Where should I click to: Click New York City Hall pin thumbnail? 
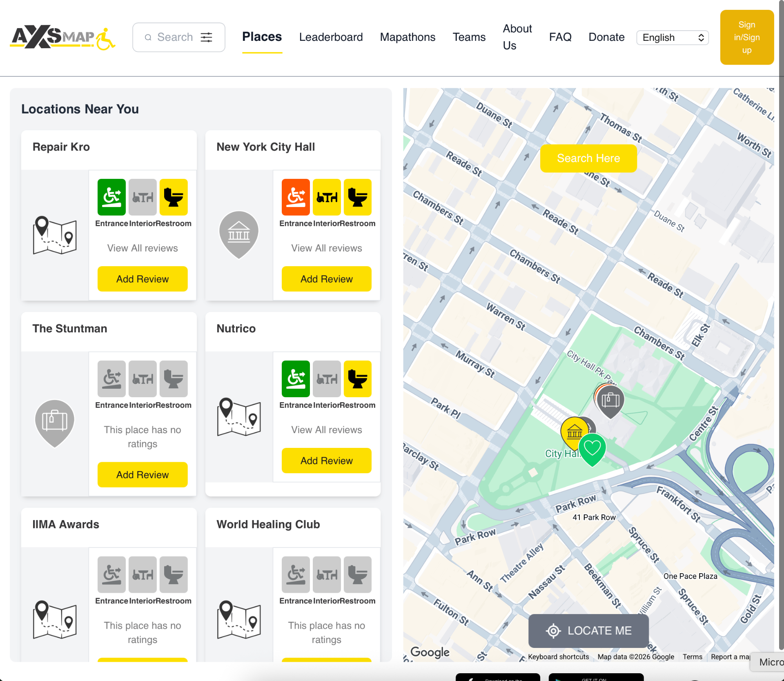coord(239,235)
